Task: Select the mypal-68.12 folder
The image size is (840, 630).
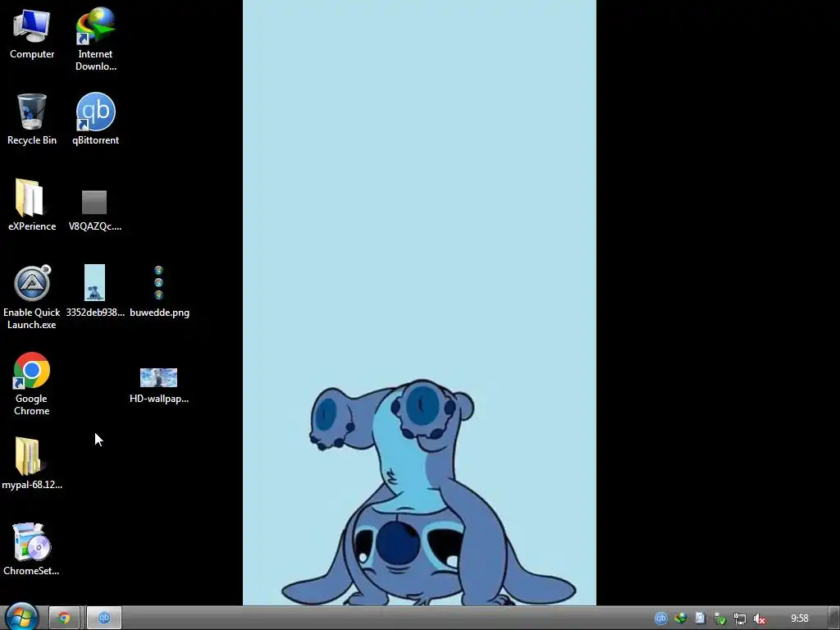Action: point(32,464)
